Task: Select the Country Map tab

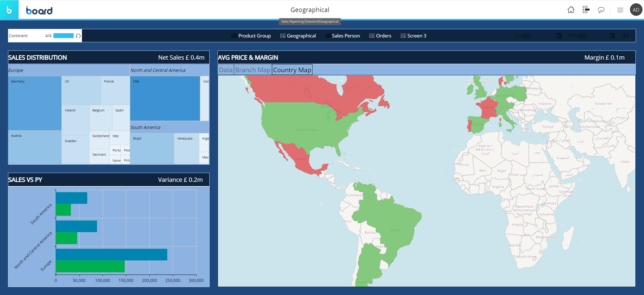Action: [292, 70]
